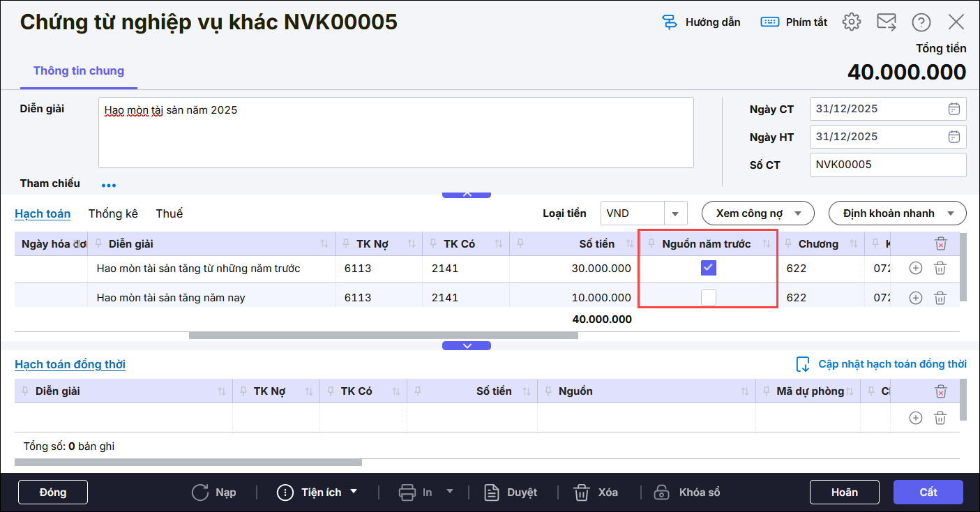
Task: Pin the Nguồn năm trước column
Action: [651, 243]
